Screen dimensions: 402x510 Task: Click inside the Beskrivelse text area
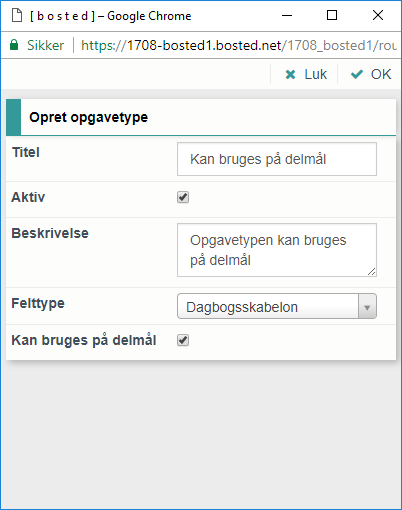point(277,250)
